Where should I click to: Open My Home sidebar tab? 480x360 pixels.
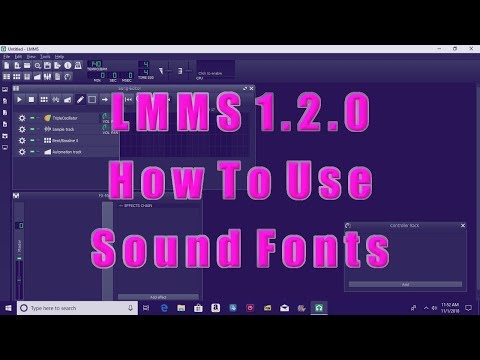(x=5, y=136)
